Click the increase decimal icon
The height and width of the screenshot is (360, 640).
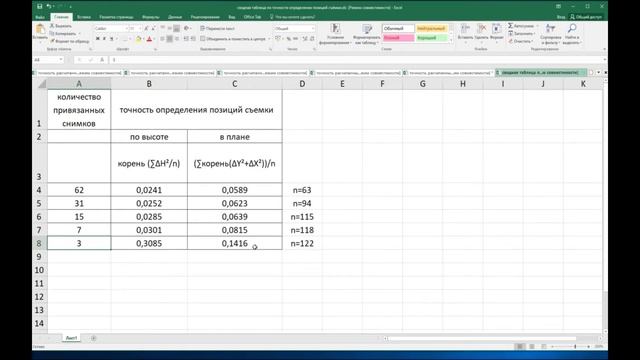click(305, 39)
